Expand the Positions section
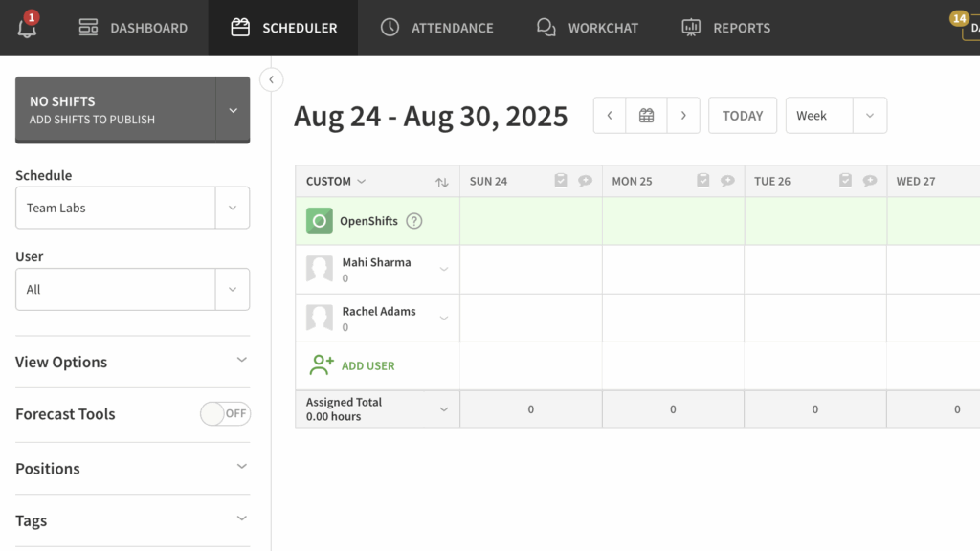The height and width of the screenshot is (551, 980). pyautogui.click(x=132, y=468)
